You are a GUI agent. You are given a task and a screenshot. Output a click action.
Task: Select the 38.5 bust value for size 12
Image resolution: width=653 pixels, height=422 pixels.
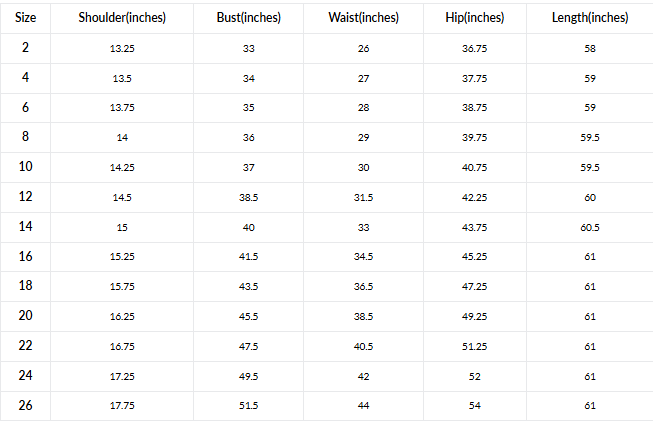click(x=249, y=198)
